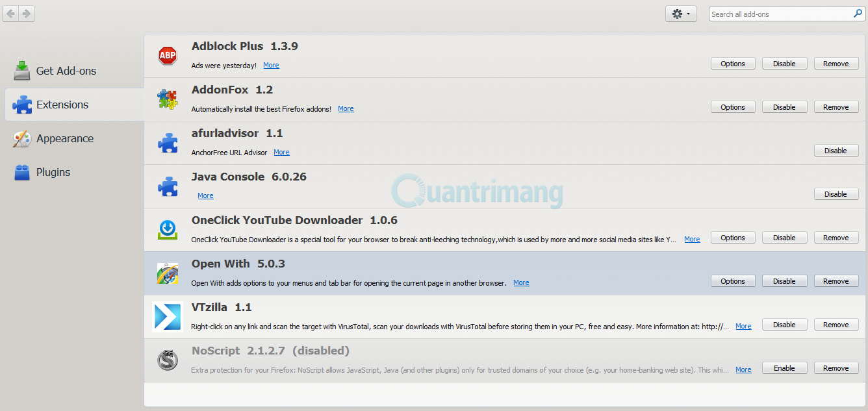
Task: Click the 'Ads were yesterday!' description
Action: 224,66
